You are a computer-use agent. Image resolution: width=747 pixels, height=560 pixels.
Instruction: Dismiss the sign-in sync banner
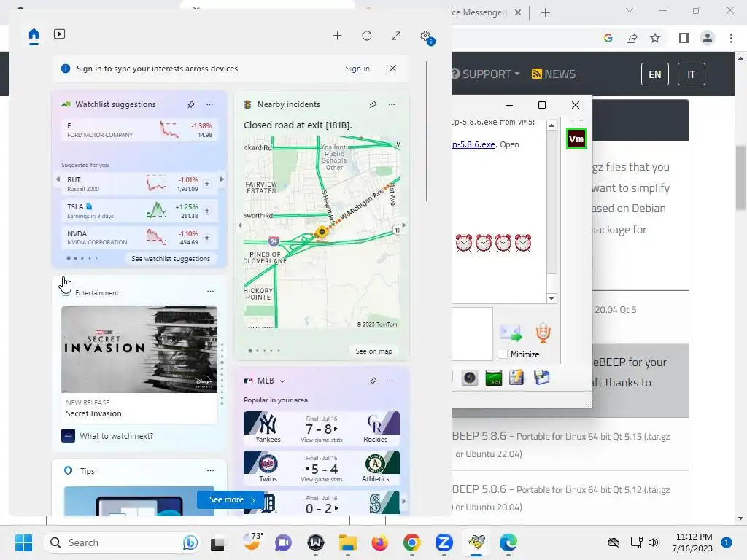pos(392,68)
